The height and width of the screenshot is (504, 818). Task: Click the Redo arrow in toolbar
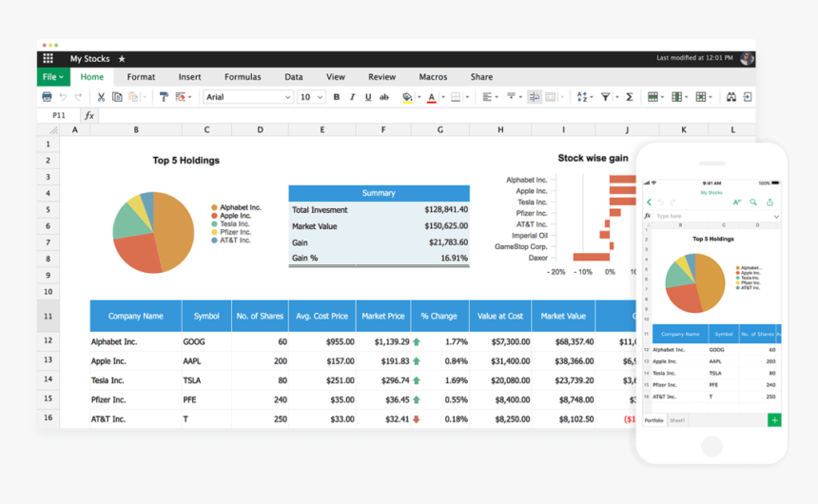pyautogui.click(x=78, y=97)
